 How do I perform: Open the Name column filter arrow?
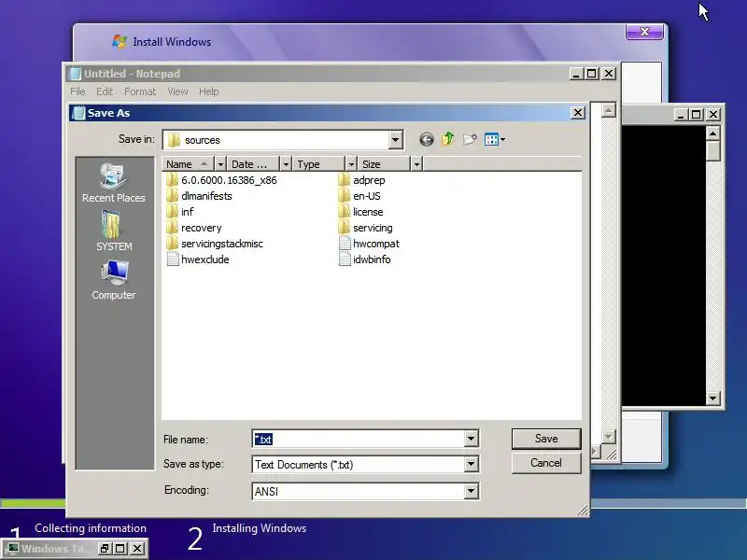pos(220,164)
